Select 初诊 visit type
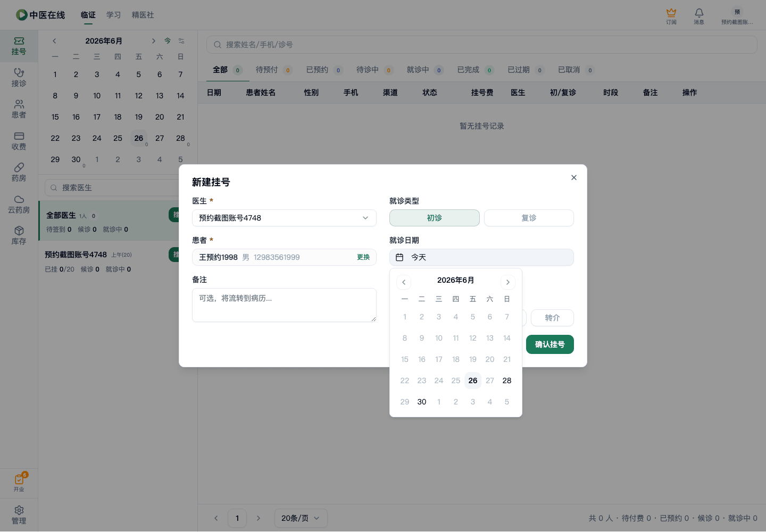 pos(435,218)
